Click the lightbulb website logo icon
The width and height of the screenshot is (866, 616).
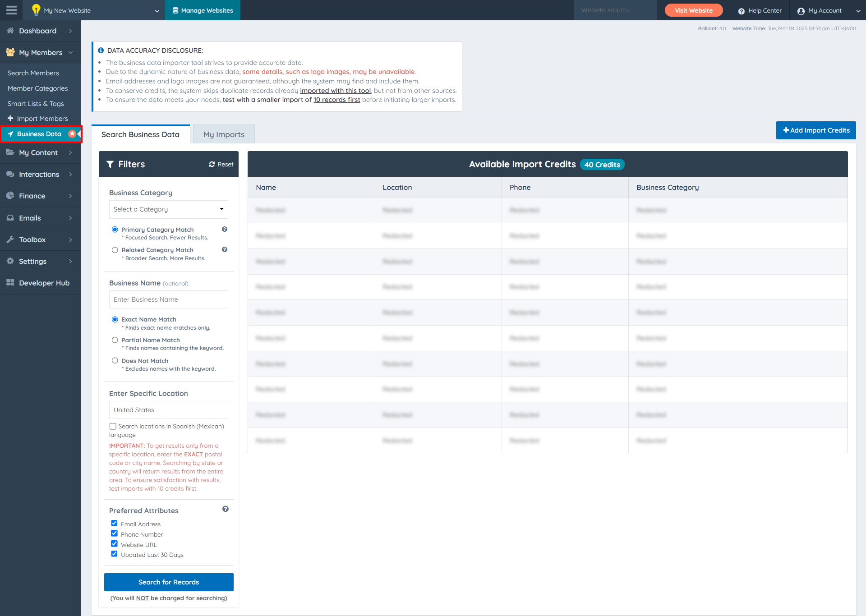(x=36, y=10)
